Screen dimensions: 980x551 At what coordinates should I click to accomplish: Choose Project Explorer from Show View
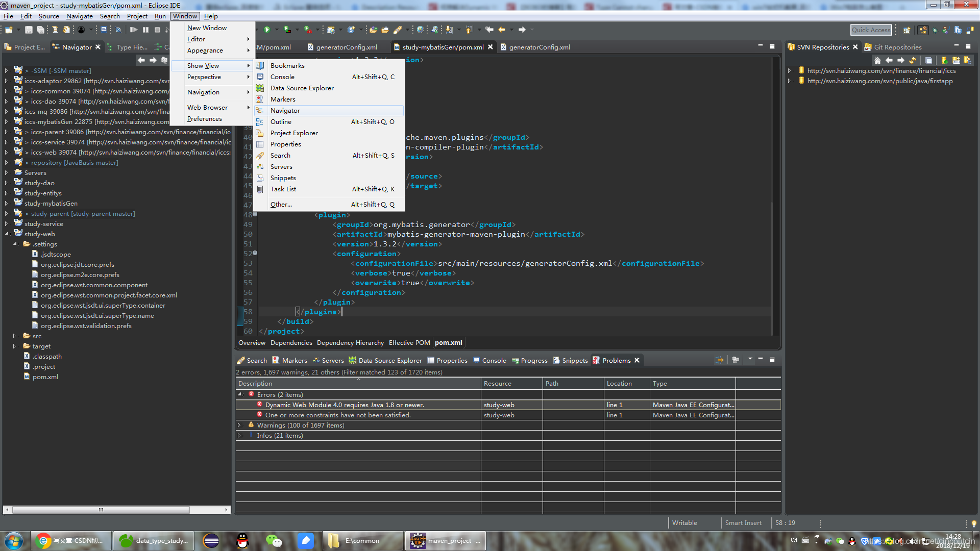(x=329, y=133)
